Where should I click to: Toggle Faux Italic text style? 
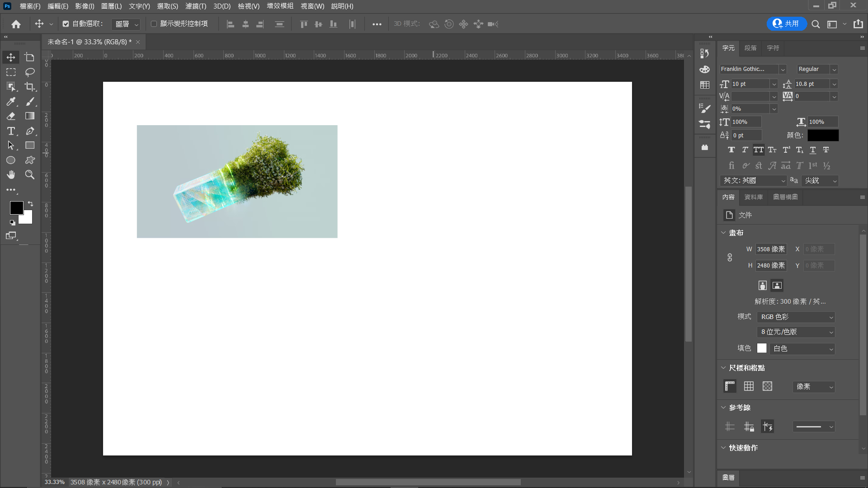745,150
